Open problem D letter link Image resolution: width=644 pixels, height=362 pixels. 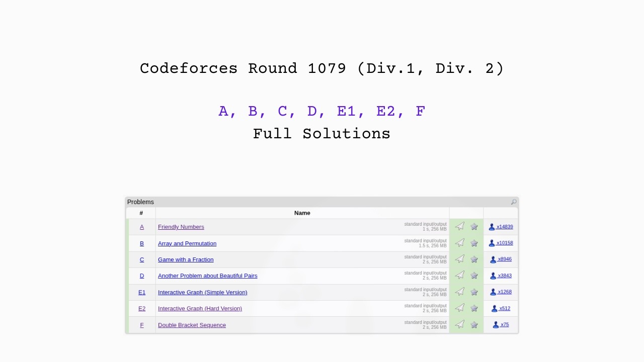(x=142, y=276)
